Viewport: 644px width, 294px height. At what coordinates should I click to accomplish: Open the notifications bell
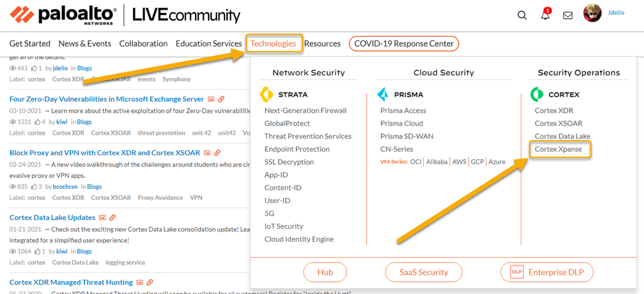click(x=545, y=15)
